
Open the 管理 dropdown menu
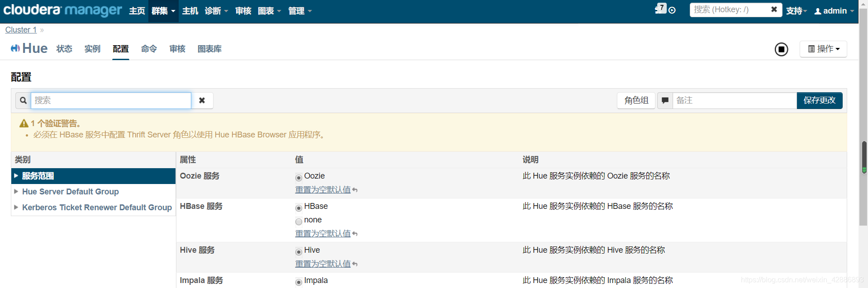(x=300, y=11)
